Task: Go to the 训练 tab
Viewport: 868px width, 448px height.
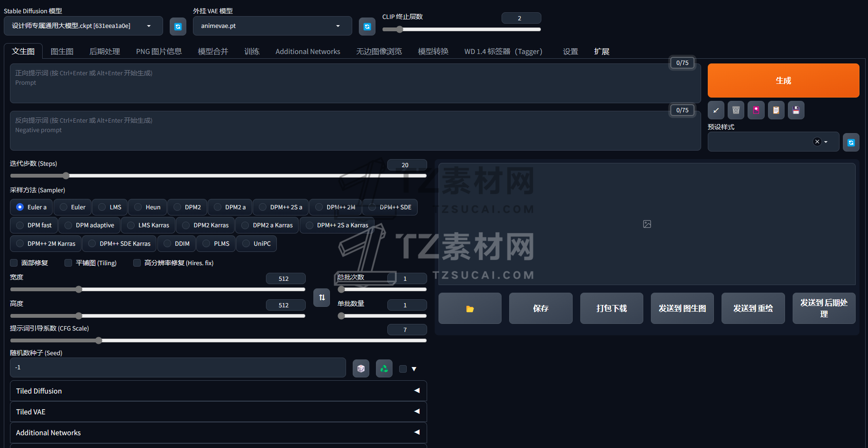Action: [252, 51]
